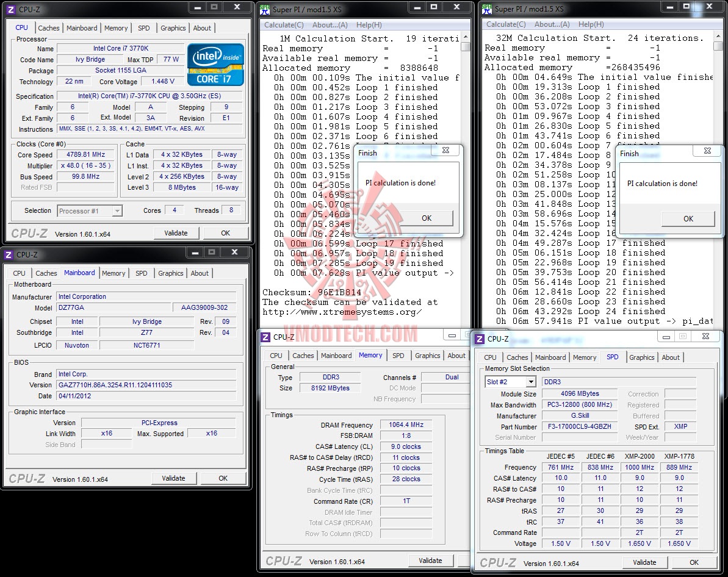
Task: Click the CPU-Z app icon in top-left window title
Action: (x=10, y=9)
